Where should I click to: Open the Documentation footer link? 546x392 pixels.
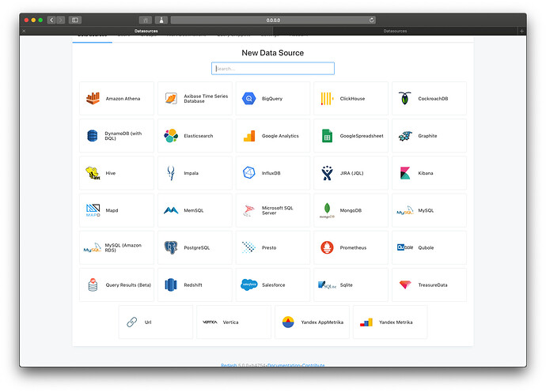click(x=283, y=365)
